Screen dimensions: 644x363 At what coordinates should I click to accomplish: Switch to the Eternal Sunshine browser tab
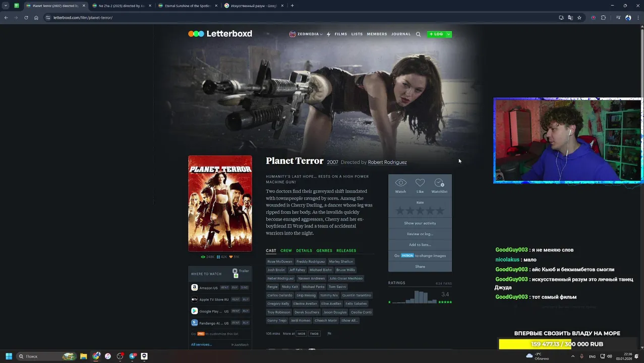coord(188,6)
